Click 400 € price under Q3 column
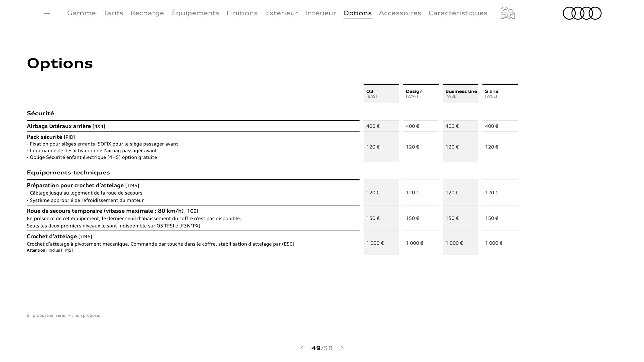The image size is (644, 362). point(373,126)
